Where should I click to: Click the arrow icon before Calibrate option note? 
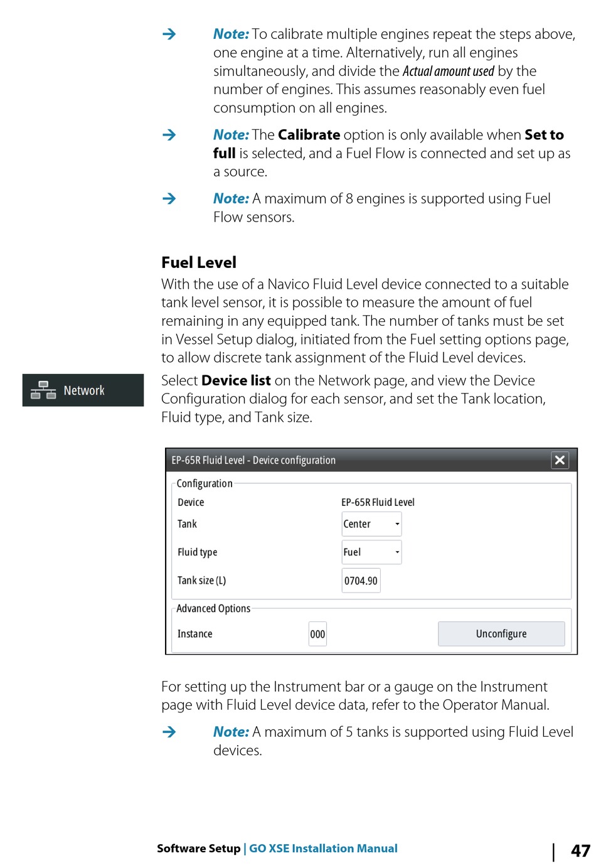click(x=169, y=134)
